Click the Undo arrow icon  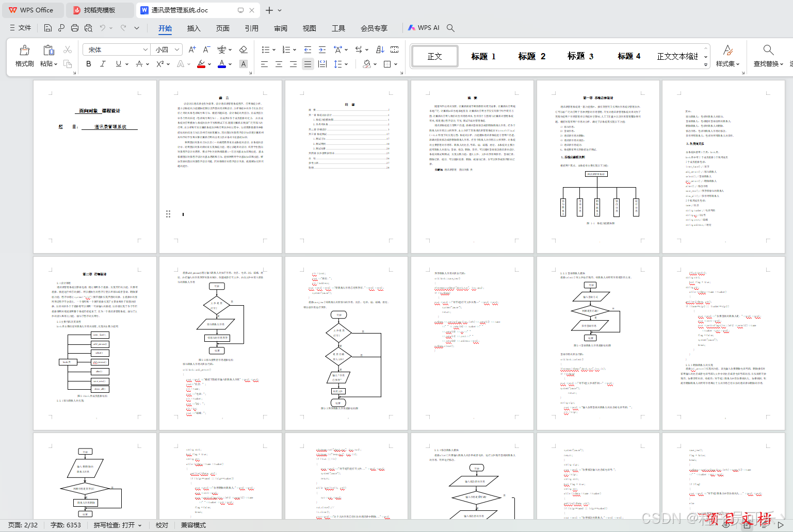click(x=103, y=28)
